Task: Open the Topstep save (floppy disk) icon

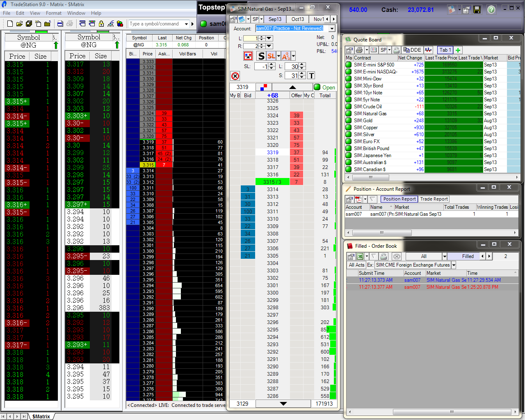Action: (x=477, y=9)
